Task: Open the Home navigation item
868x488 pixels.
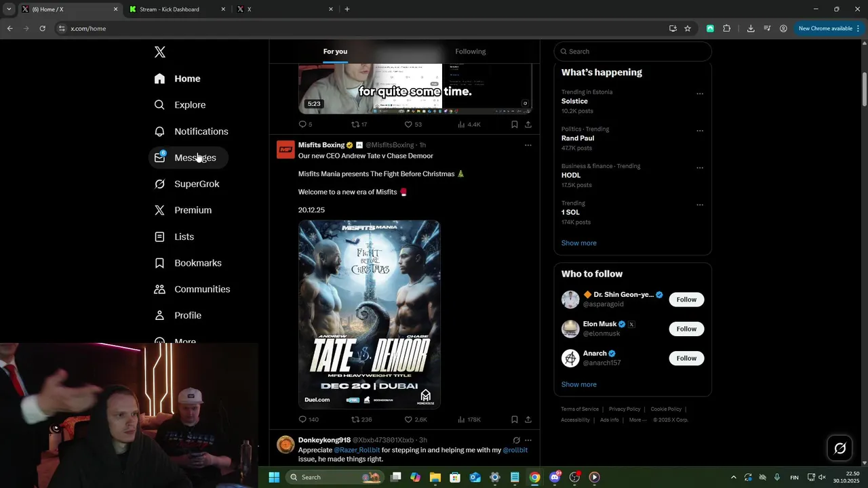Action: [177, 79]
